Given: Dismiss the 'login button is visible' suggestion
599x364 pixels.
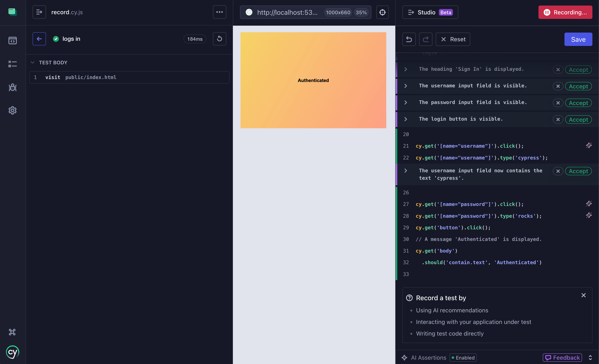Looking at the screenshot, I should (x=558, y=119).
